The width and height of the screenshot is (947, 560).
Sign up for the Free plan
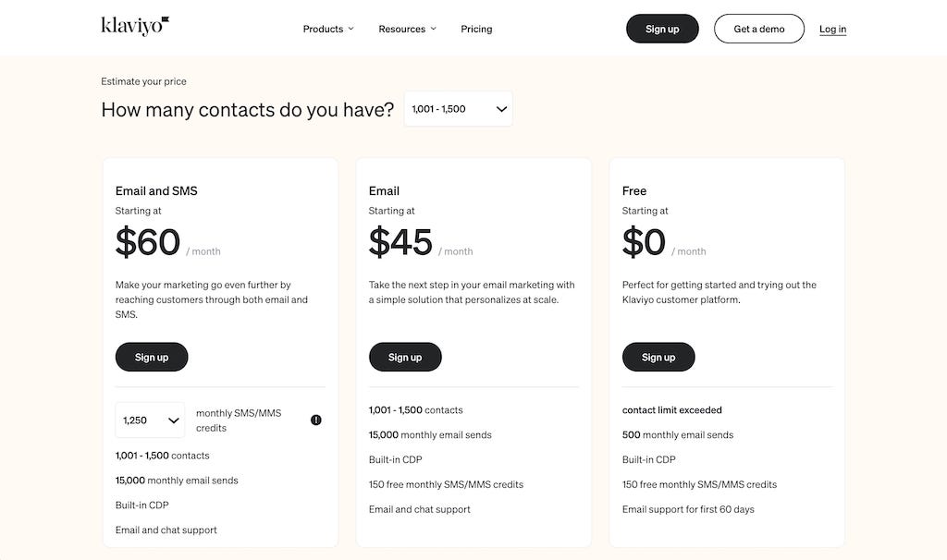[658, 358]
